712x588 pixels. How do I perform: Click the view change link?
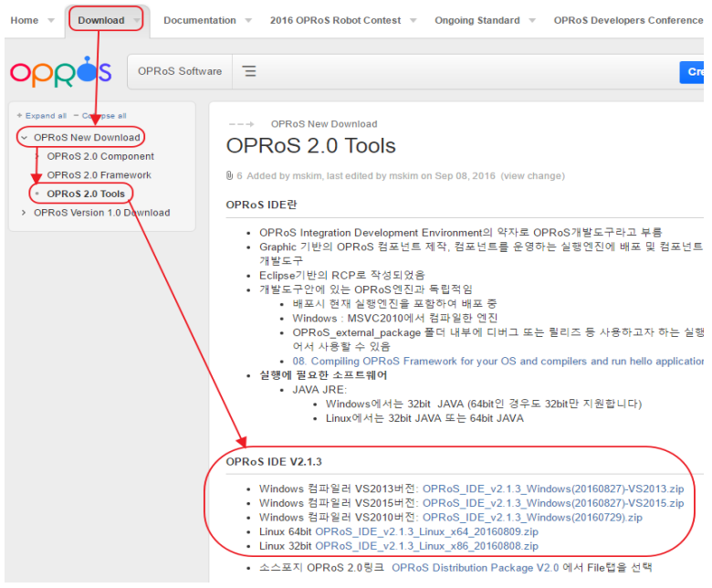tap(533, 175)
